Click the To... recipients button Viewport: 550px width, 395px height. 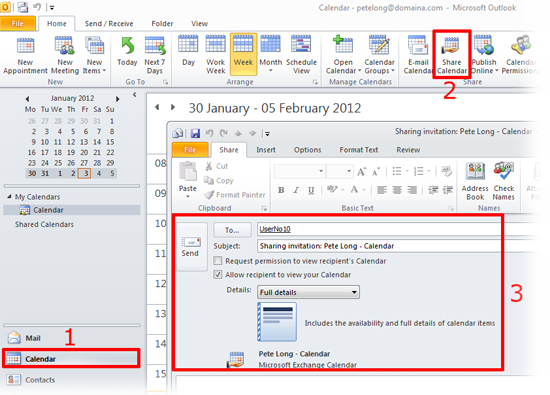tap(232, 230)
